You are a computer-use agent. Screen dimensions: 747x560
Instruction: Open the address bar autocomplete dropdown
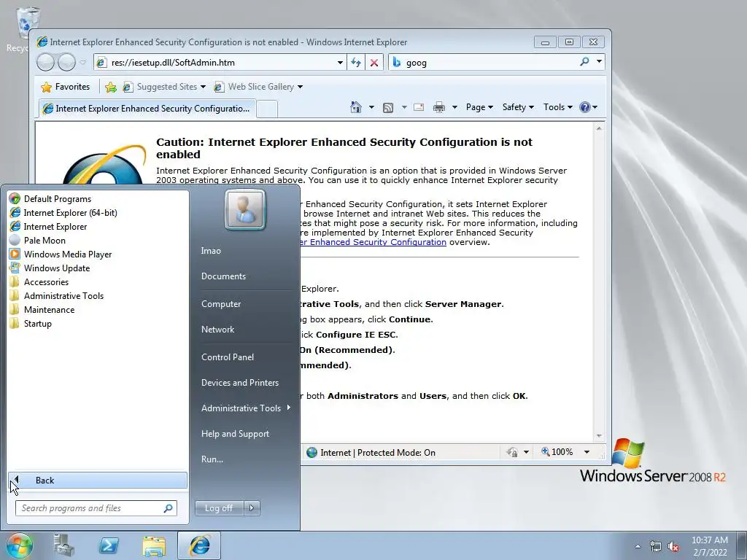pyautogui.click(x=340, y=63)
